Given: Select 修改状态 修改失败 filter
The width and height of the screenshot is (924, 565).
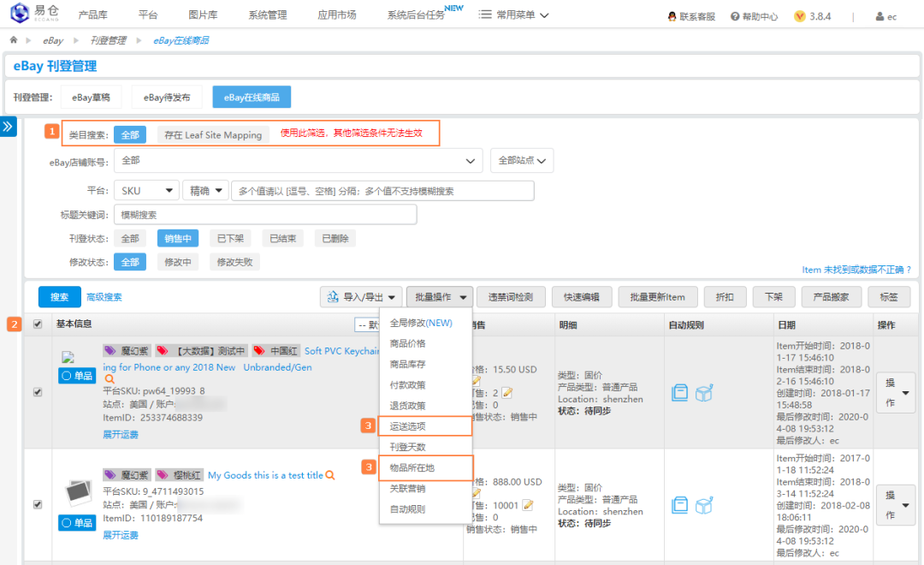Looking at the screenshot, I should click(234, 262).
